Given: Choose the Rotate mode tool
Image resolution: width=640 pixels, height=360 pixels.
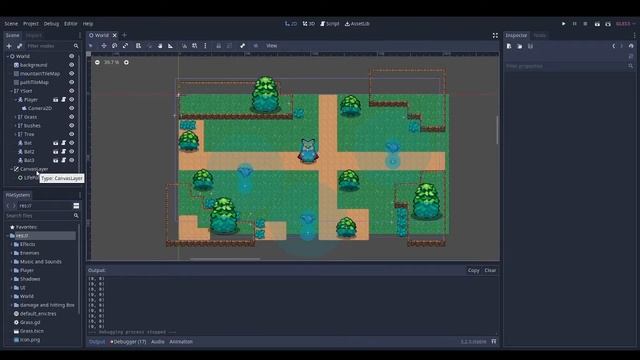Looking at the screenshot, I should (x=114, y=46).
